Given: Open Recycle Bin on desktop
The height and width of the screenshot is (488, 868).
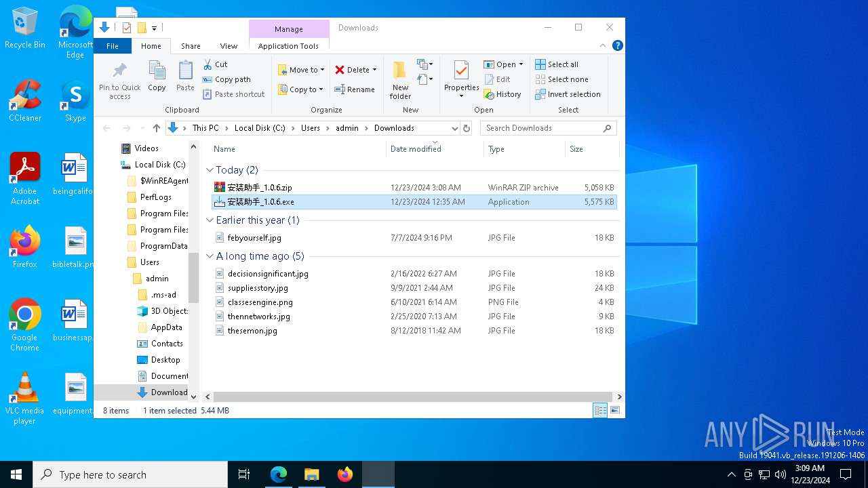Looking at the screenshot, I should [24, 28].
